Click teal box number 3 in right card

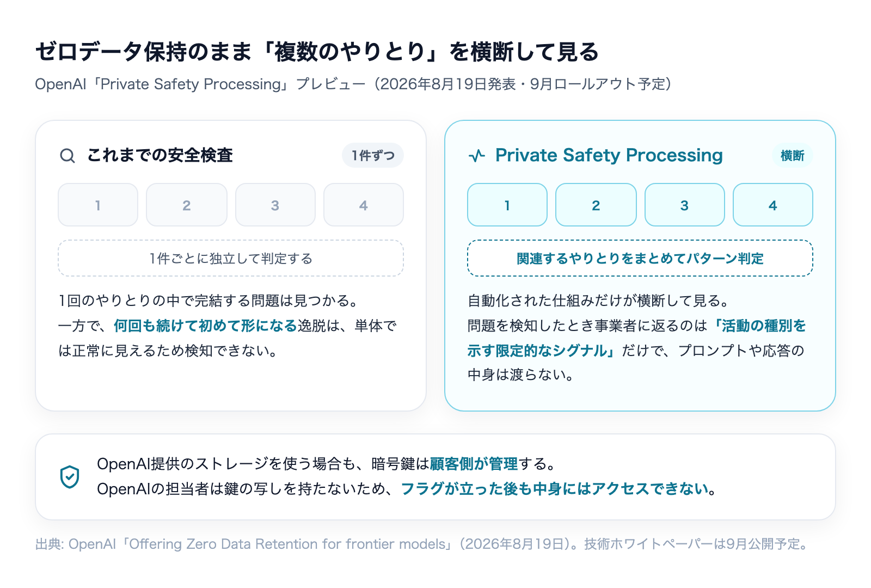[685, 205]
